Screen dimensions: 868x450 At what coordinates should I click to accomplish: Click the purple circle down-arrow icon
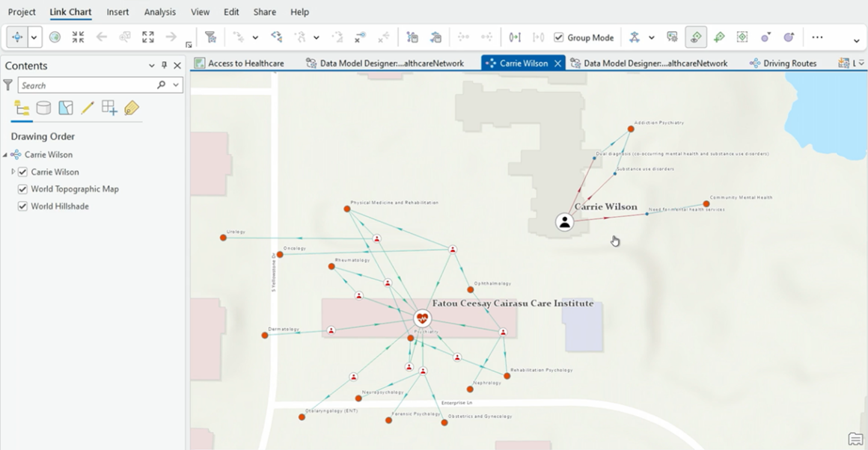tap(766, 37)
